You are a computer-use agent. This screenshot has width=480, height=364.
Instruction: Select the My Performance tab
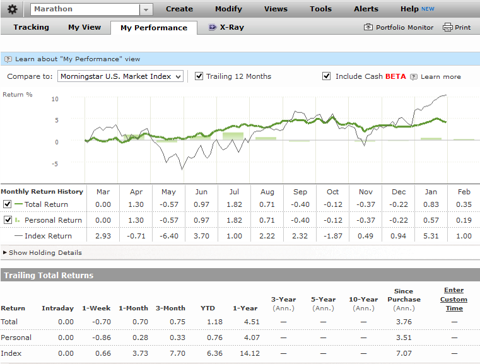[154, 28]
